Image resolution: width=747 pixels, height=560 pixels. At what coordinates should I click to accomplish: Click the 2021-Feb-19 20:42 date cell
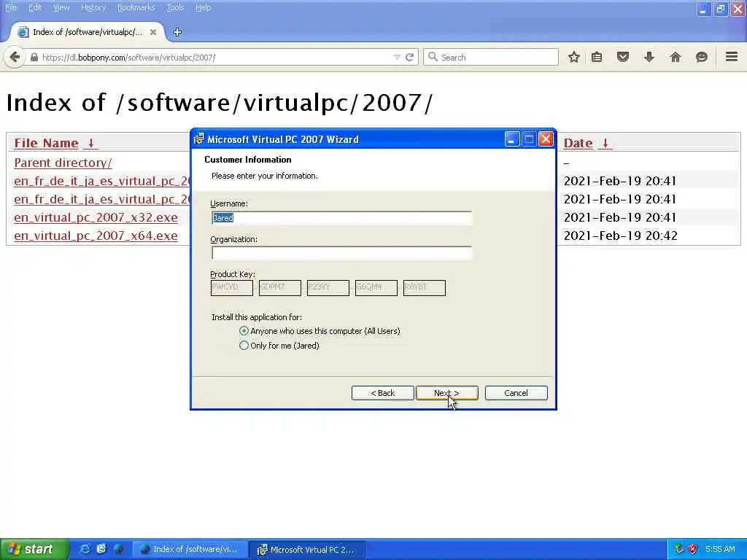(620, 236)
